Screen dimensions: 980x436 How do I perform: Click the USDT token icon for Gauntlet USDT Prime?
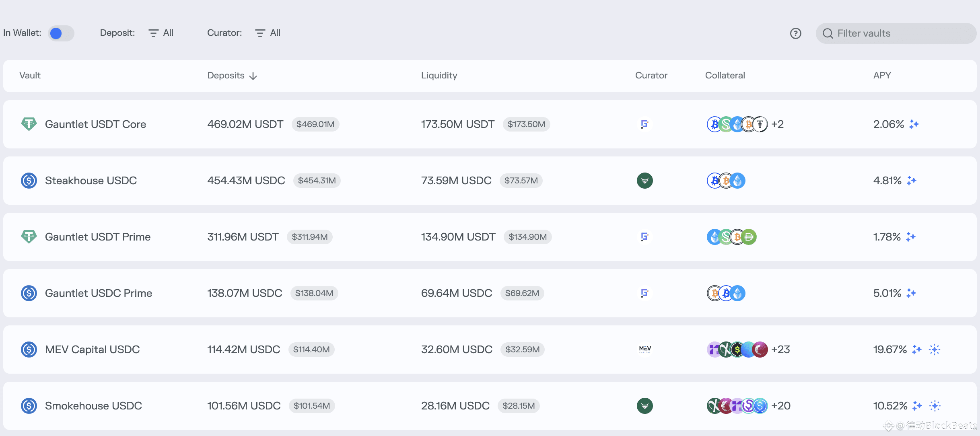click(29, 237)
